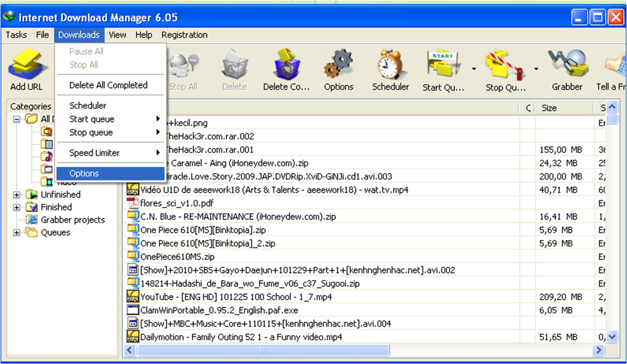Expand the Finished tree node
The width and height of the screenshot is (627, 364).
(17, 207)
